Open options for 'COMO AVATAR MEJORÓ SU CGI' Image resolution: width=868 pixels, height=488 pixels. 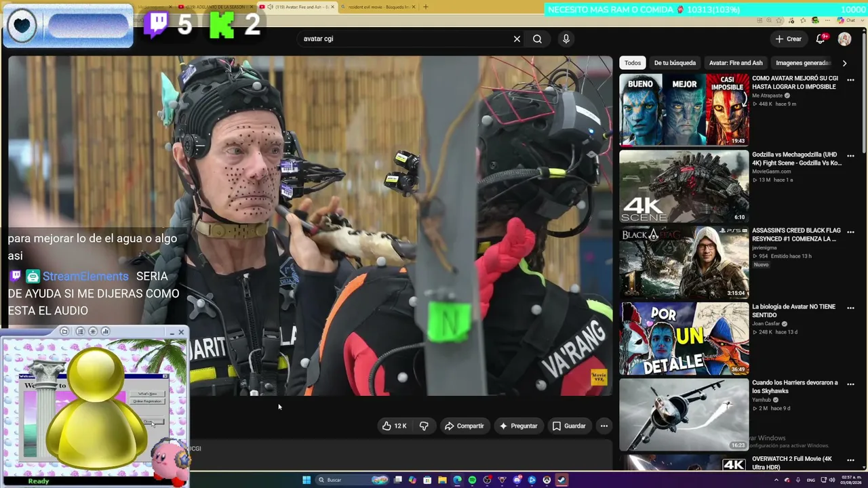pos(850,80)
